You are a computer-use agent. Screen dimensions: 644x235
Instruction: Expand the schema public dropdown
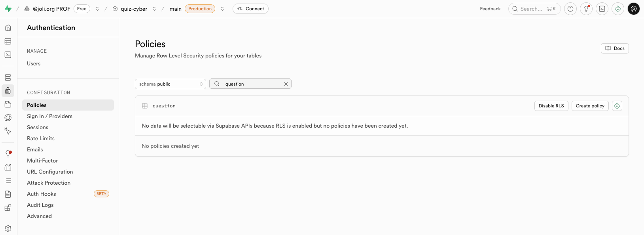coord(170,84)
